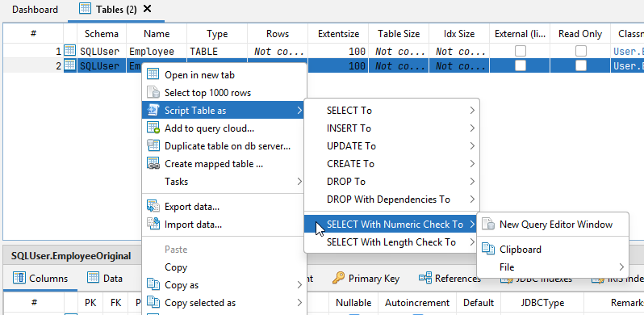
Task: Close the Tables (2) tab
Action: (x=148, y=9)
